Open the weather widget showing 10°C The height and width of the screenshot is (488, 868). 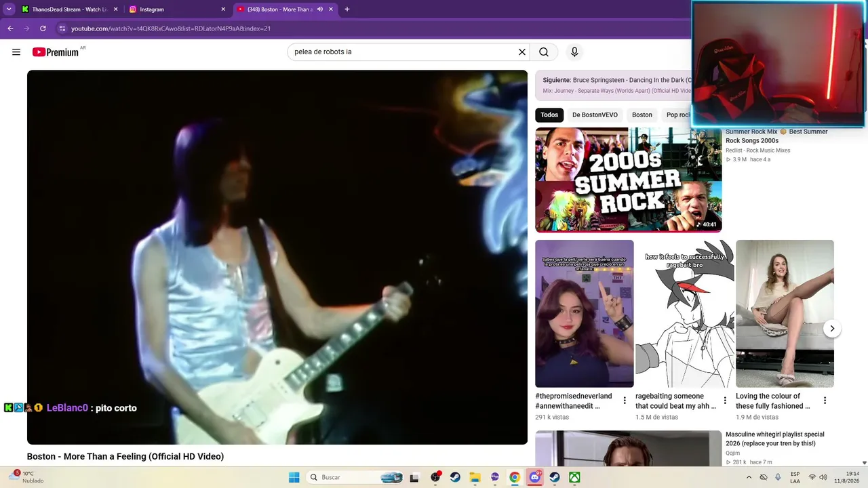click(27, 477)
